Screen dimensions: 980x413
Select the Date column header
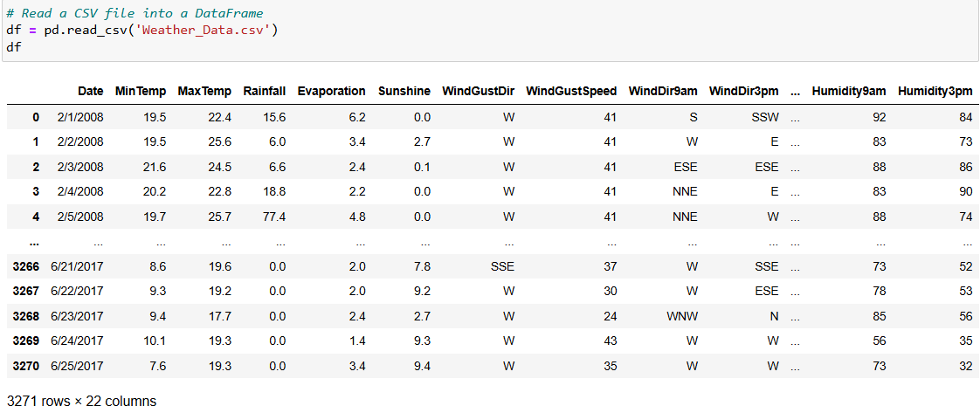pos(90,91)
